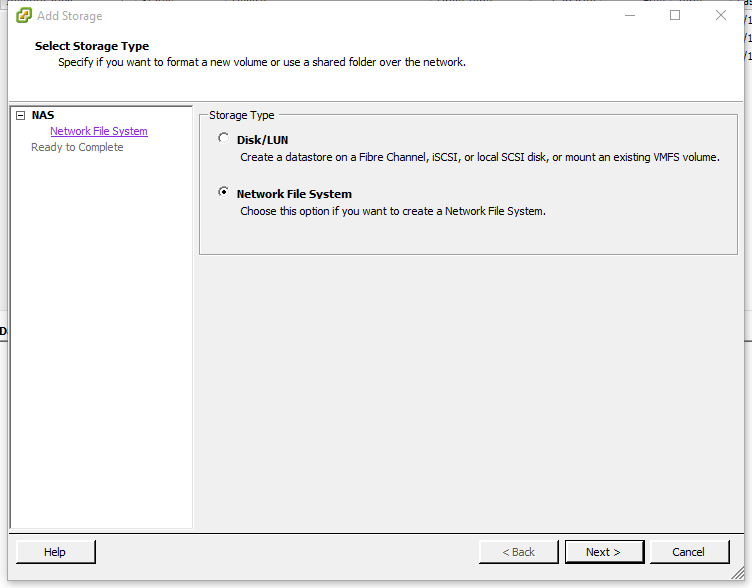Click the 'Select Storage Type' heading
The height and width of the screenshot is (588, 752).
[x=92, y=46]
